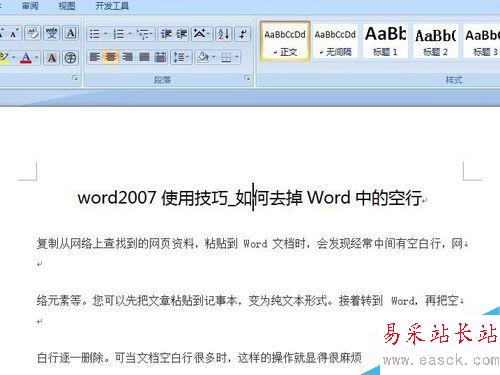
Task: Click the font color A icon
Action: (26, 58)
